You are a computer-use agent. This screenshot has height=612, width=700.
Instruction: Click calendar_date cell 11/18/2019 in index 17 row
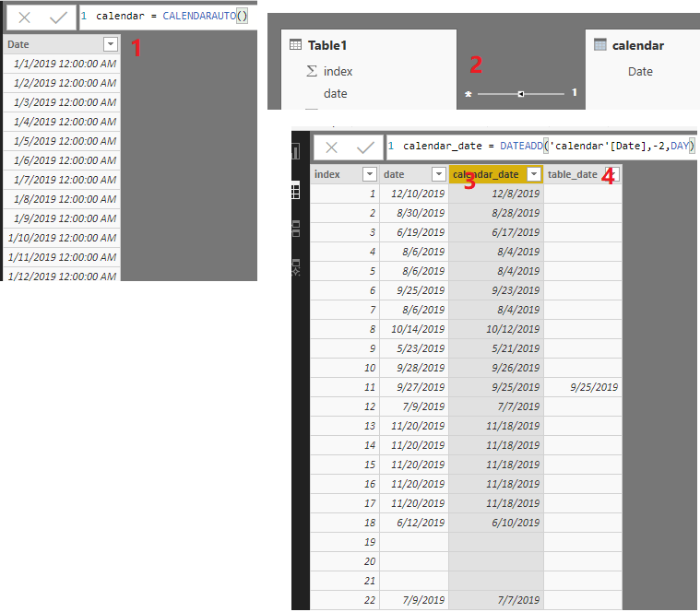point(496,503)
